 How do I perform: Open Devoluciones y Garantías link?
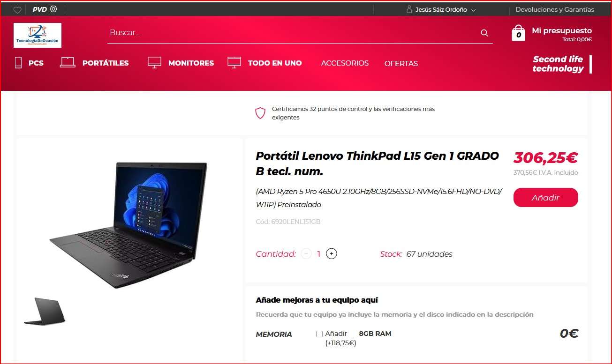coord(555,9)
